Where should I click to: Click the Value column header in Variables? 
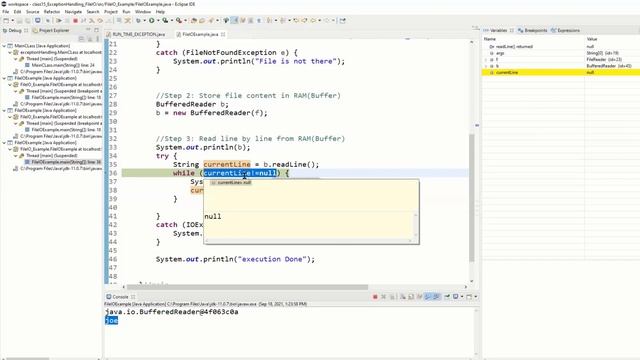(x=612, y=39)
